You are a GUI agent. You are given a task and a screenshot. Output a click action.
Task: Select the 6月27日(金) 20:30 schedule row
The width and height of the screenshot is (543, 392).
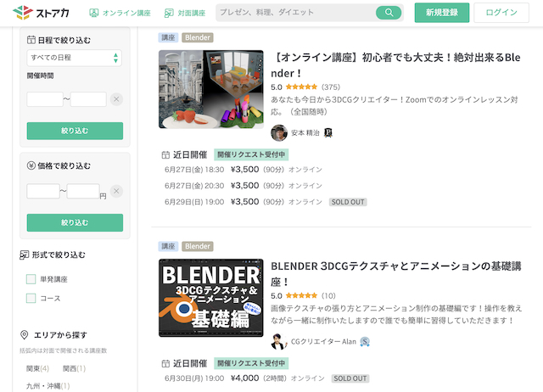pos(244,186)
